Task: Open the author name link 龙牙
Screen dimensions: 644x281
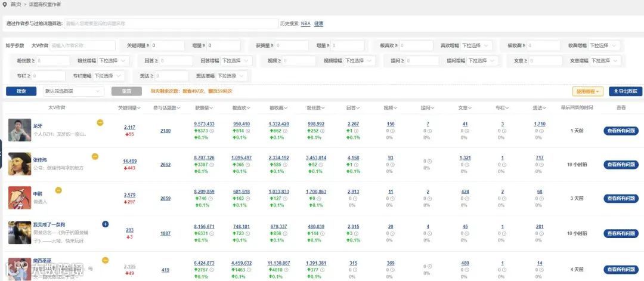Action: (x=38, y=127)
